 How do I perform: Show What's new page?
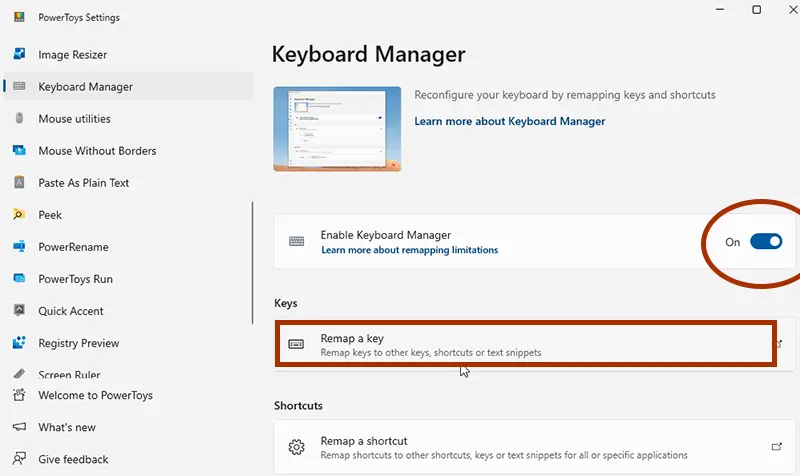coord(128,428)
